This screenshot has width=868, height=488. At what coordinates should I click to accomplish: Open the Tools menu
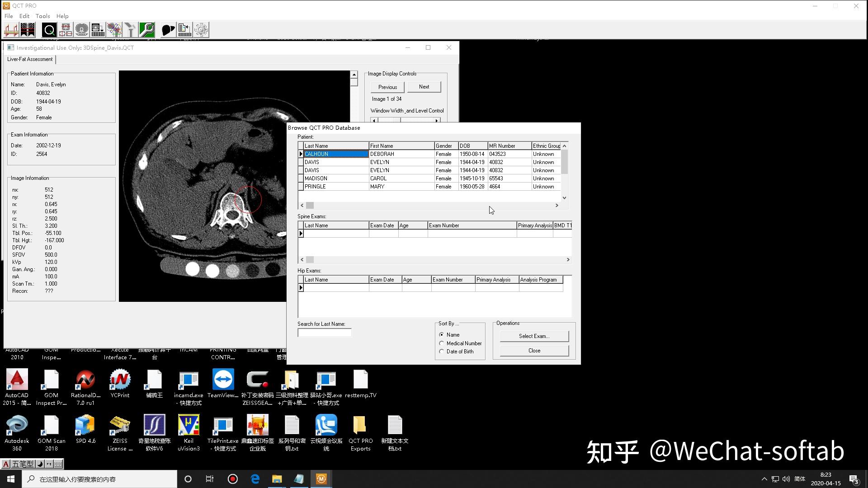point(42,16)
